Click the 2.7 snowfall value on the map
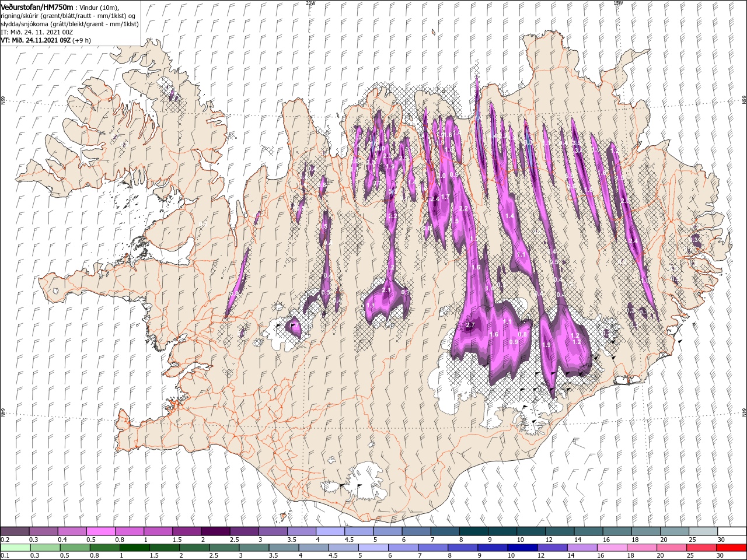Screen dimensions: 747x560 tap(472, 325)
